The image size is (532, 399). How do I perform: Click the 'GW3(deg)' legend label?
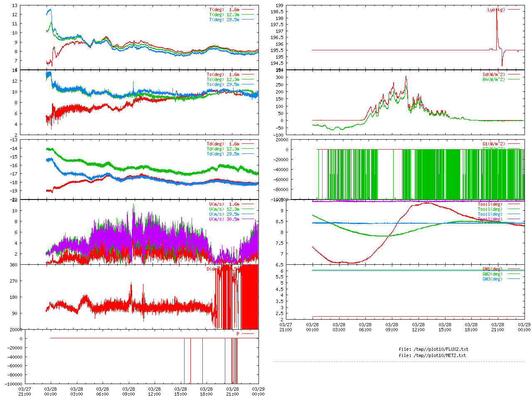[493, 279]
